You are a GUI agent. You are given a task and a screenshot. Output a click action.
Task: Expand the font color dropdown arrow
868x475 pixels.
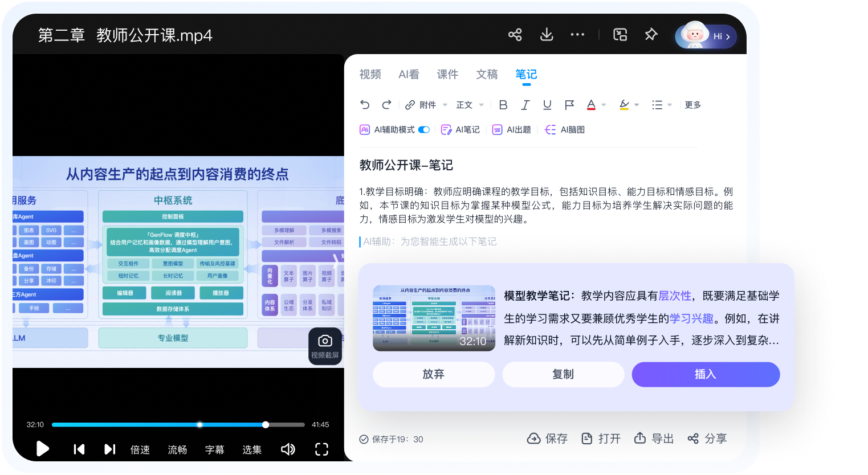pyautogui.click(x=604, y=105)
